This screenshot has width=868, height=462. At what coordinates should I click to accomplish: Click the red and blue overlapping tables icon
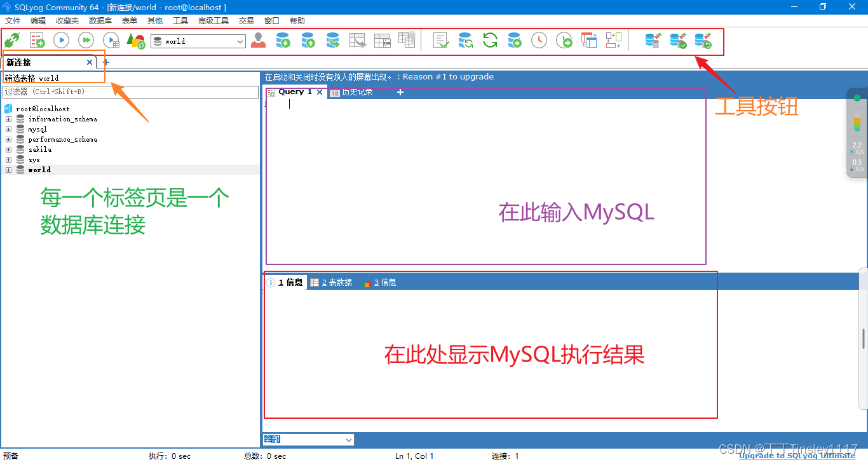[x=589, y=41]
